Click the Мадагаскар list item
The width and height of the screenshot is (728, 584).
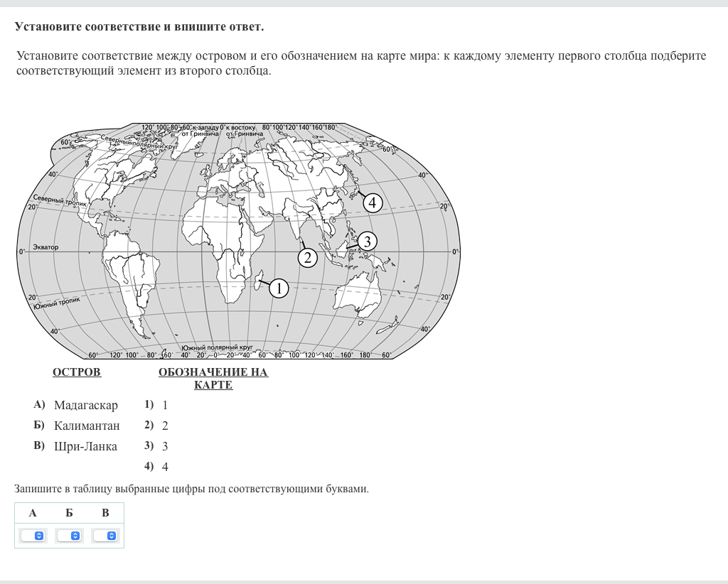pyautogui.click(x=85, y=405)
